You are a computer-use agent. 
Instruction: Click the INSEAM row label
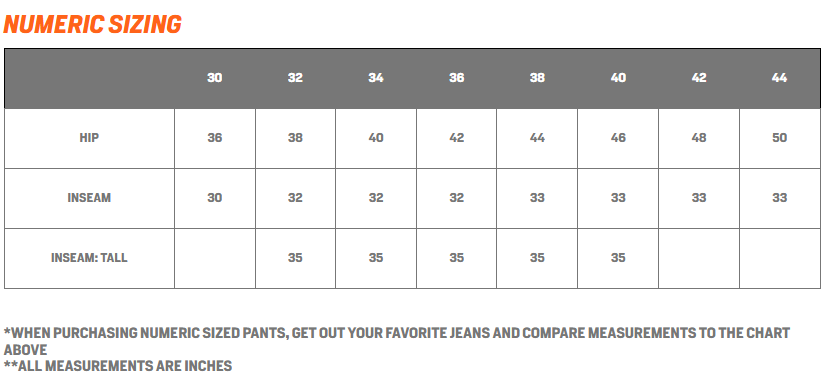click(x=89, y=198)
